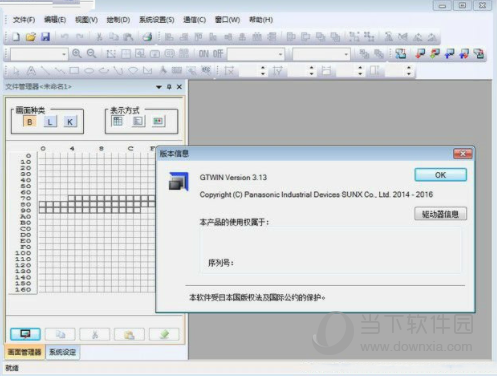Switch to the 系统设定 tab

click(x=62, y=352)
